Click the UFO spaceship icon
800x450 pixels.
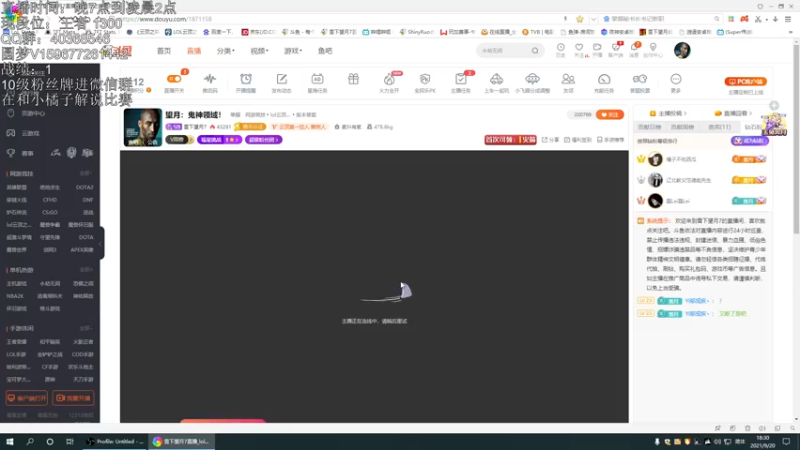(x=532, y=79)
